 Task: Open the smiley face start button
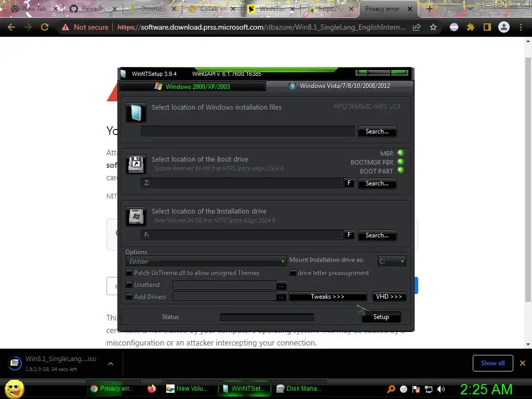coord(14,389)
